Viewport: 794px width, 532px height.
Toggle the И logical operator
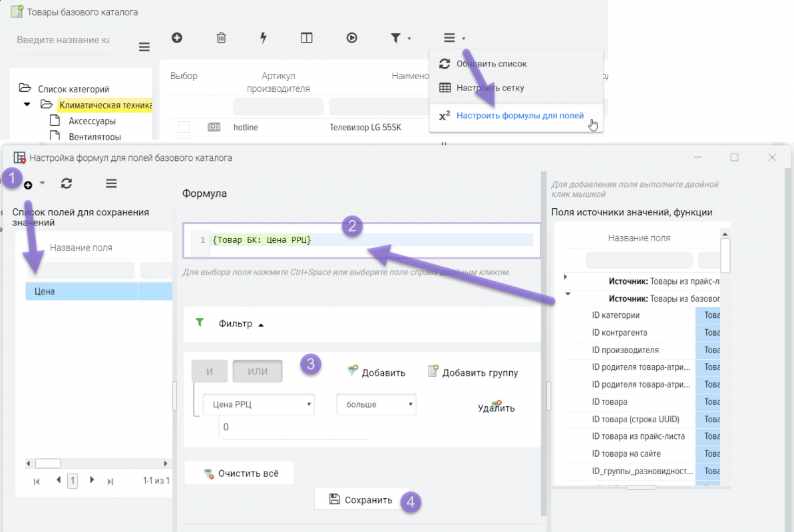[x=210, y=372]
